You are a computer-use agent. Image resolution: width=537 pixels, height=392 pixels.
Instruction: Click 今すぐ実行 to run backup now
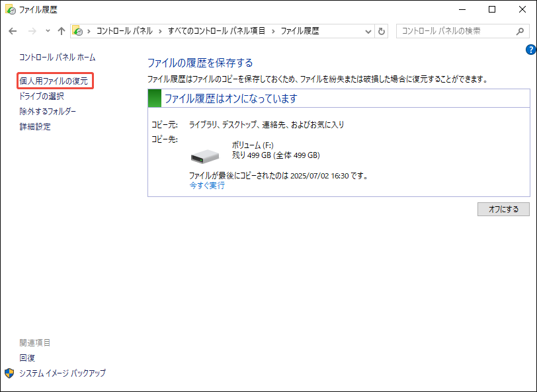tap(207, 186)
